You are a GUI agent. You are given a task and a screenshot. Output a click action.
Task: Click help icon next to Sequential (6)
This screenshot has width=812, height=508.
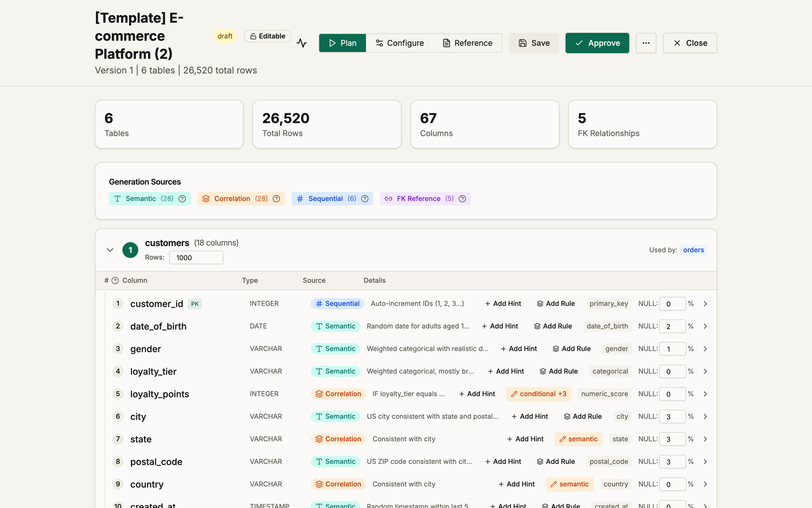pos(365,199)
